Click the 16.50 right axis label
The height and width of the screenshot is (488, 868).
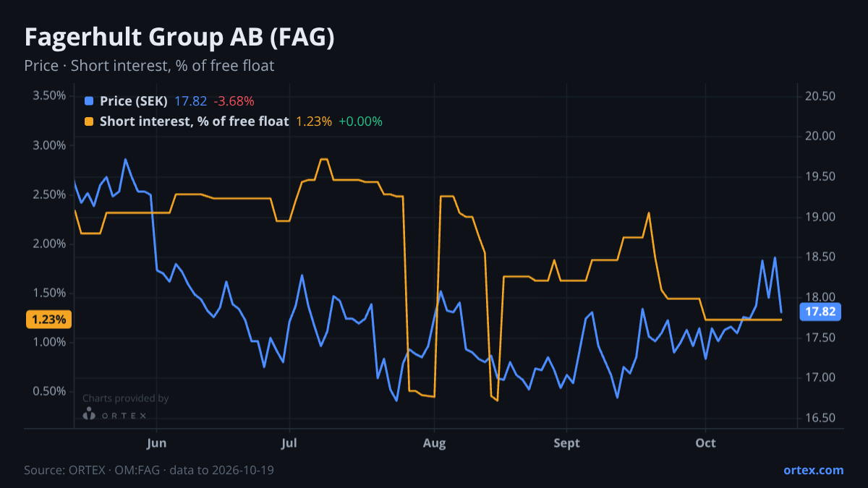(821, 418)
